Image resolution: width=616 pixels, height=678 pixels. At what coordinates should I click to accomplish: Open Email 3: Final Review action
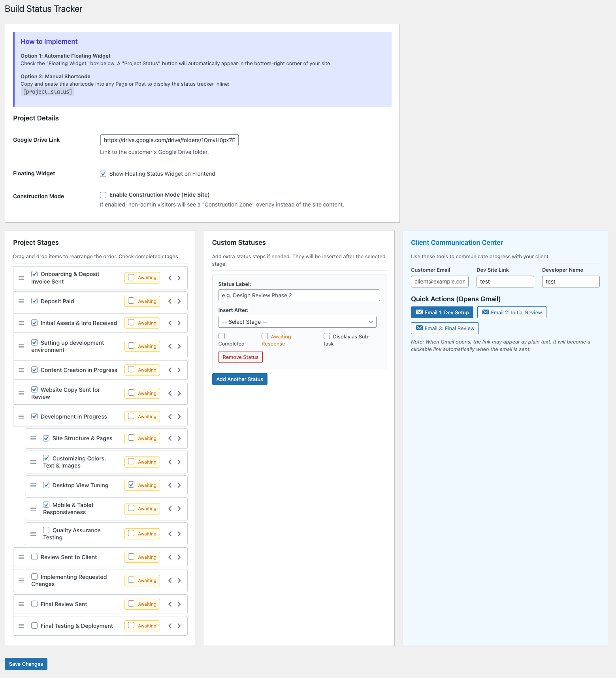click(445, 328)
